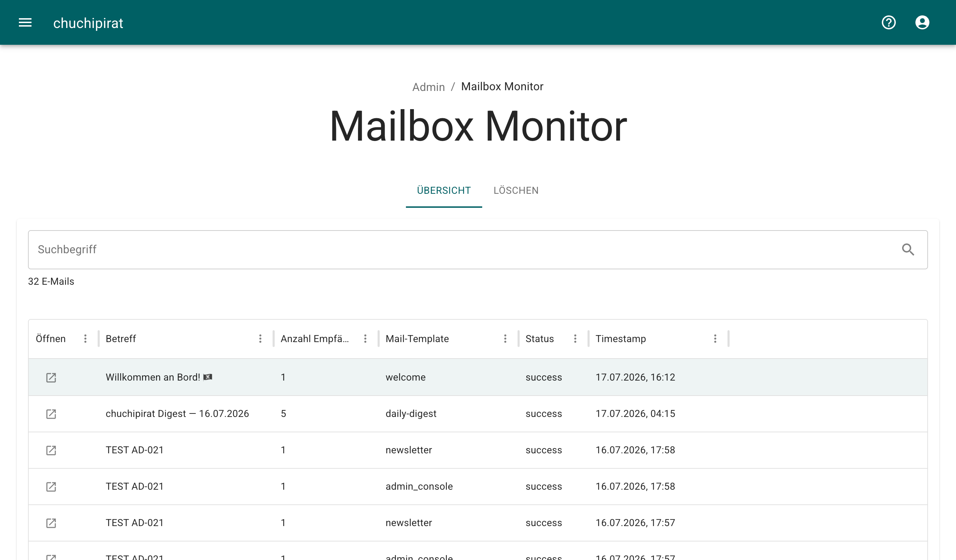Viewport: 956px width, 560px height.
Task: Click the help question mark icon
Action: (x=888, y=23)
